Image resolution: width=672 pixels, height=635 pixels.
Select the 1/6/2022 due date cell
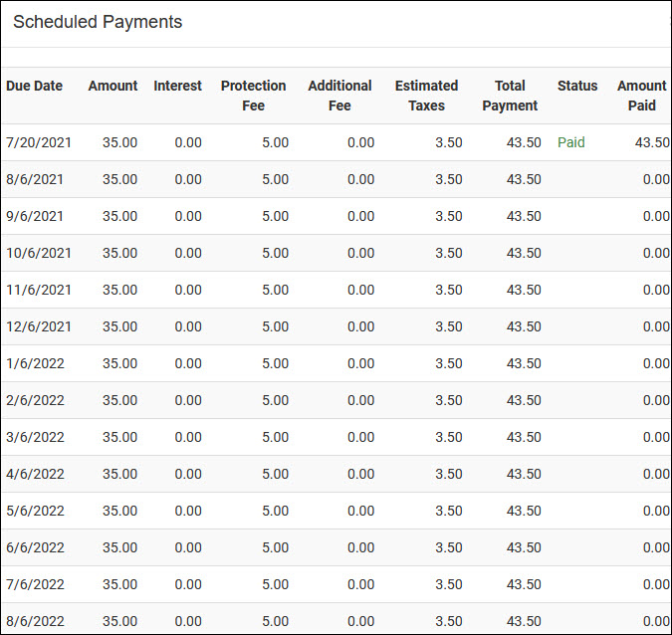35,363
